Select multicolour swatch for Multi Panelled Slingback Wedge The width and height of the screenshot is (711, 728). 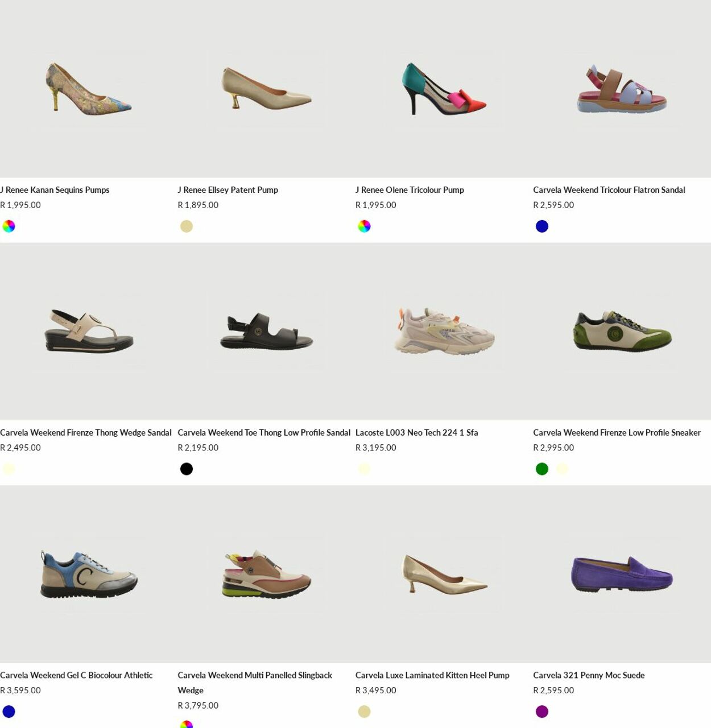click(187, 725)
